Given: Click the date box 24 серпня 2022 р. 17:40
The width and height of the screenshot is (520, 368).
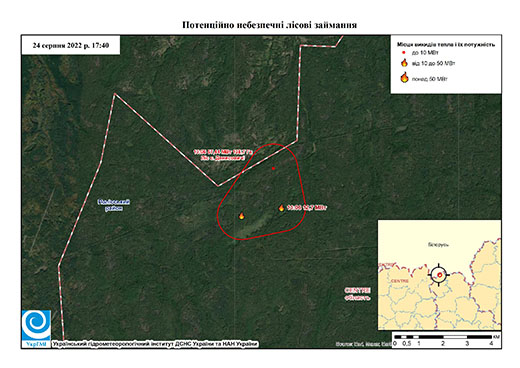Looking at the screenshot, I should coord(71,45).
